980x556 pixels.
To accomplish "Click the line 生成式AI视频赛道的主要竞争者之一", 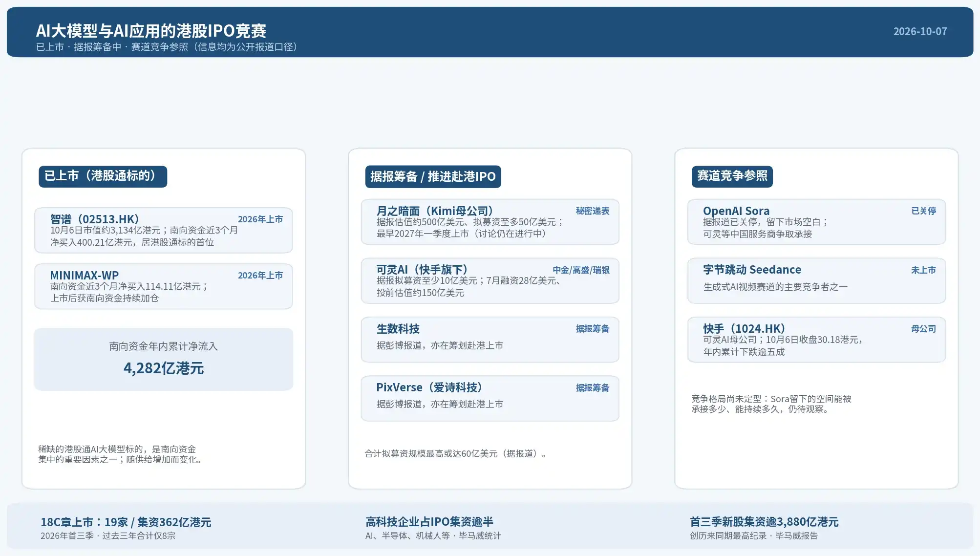I will tap(775, 287).
